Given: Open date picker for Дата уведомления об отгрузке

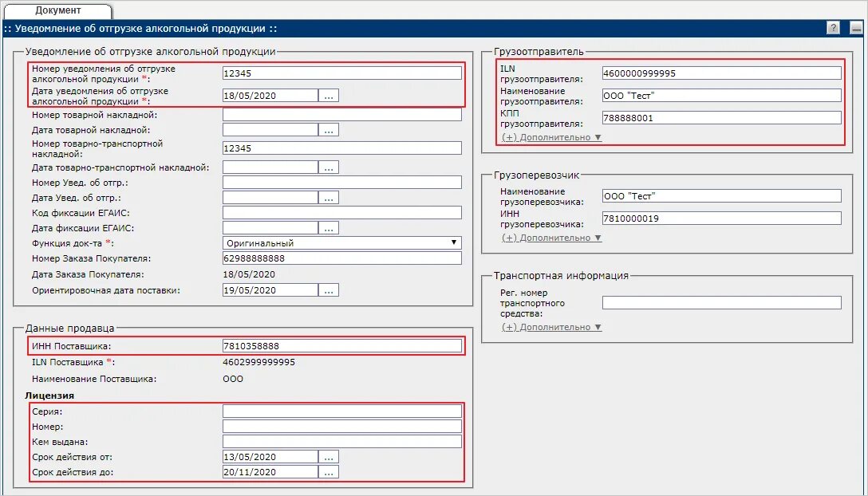Looking at the screenshot, I should click(x=329, y=96).
